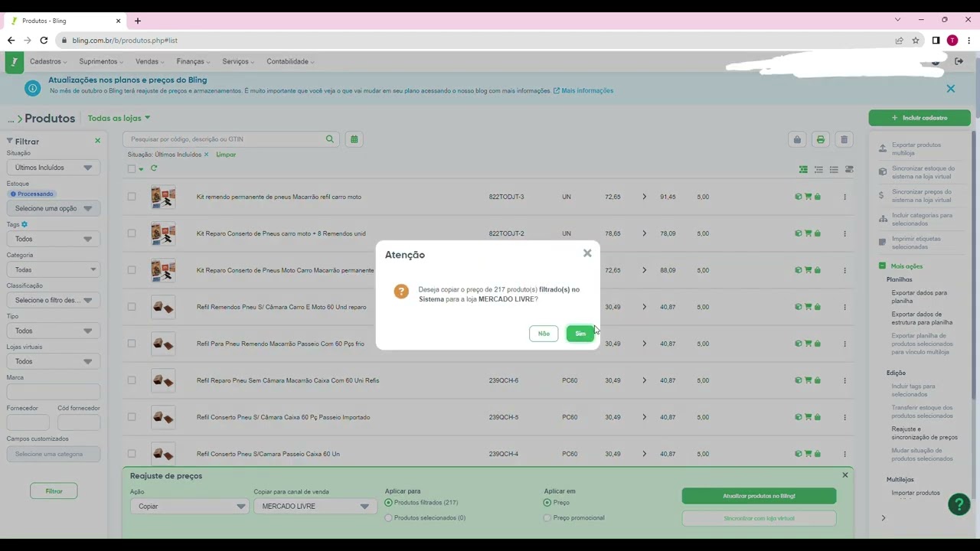Open the Tags Todos dropdown
The image size is (980, 551).
click(54, 239)
